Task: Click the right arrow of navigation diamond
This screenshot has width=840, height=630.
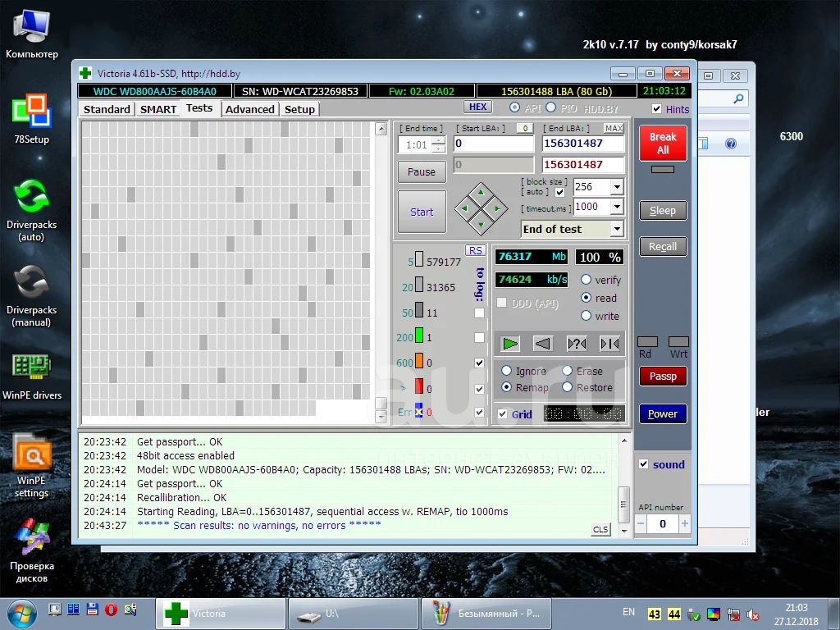Action: 497,208
